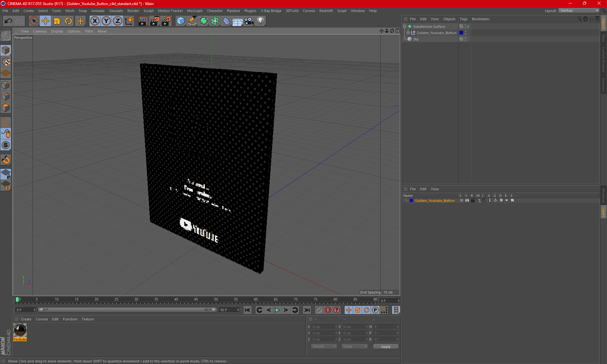607x364 pixels.
Task: Click the magnet Planar Workplane icon
Action: [x=6, y=160]
